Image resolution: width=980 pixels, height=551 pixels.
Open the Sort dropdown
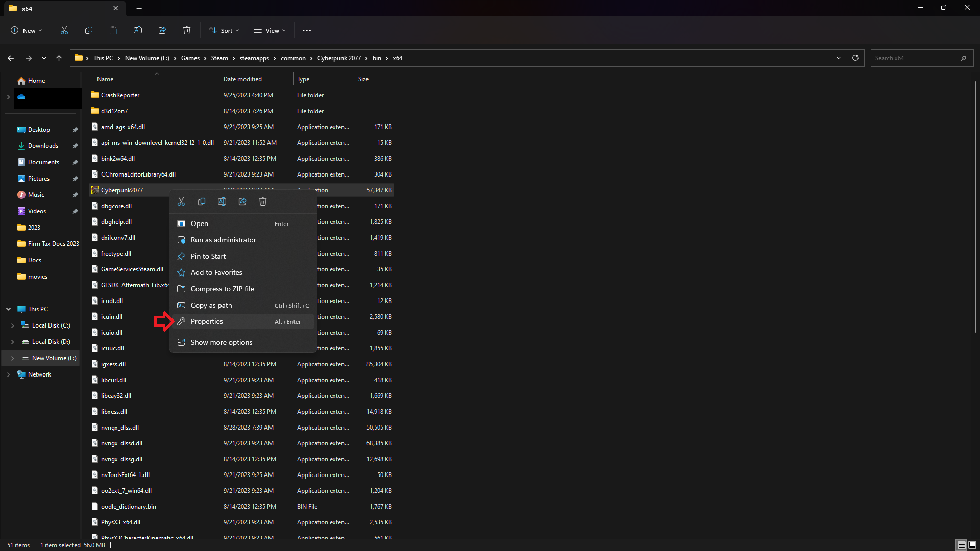coord(224,31)
